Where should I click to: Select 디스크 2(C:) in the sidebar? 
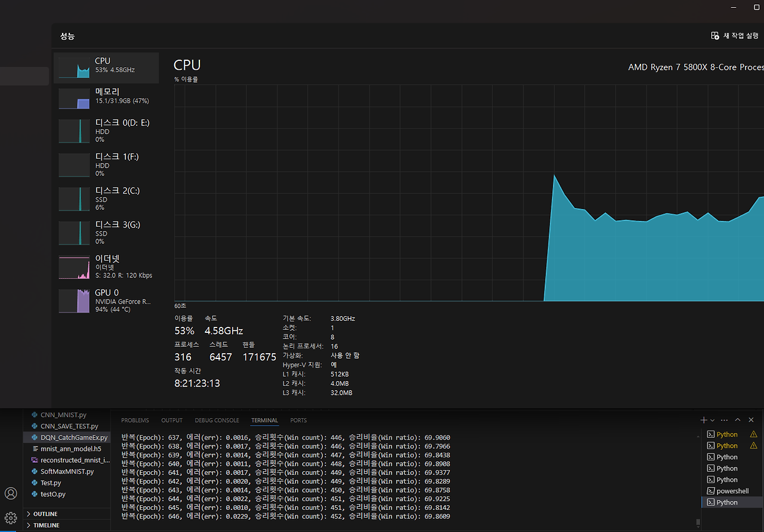[106, 199]
